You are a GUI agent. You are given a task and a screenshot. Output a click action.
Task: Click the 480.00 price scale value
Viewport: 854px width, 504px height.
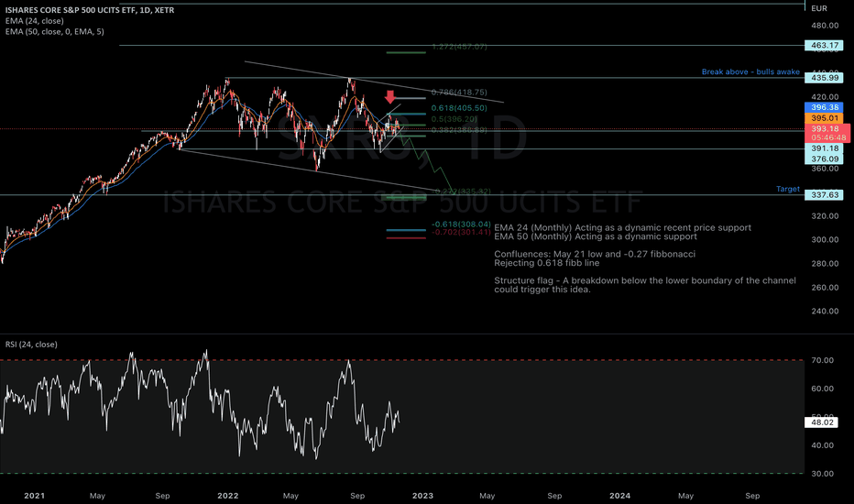[x=825, y=25]
